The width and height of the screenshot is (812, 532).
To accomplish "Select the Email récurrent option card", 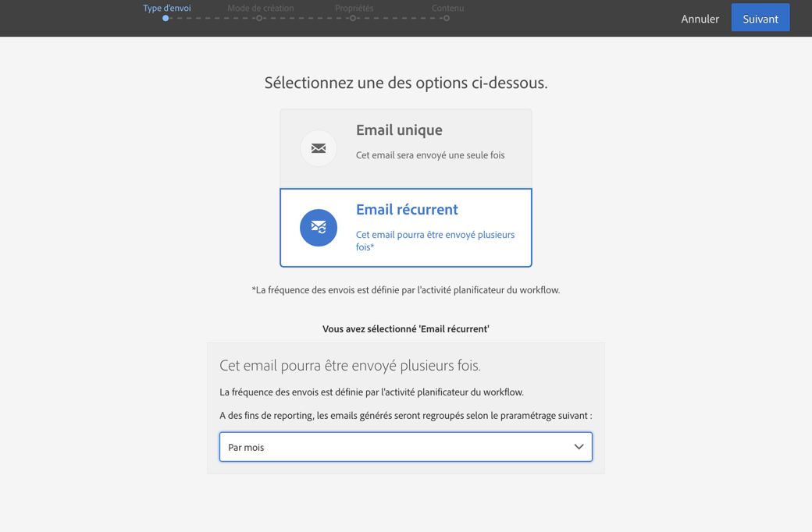I will tap(405, 228).
